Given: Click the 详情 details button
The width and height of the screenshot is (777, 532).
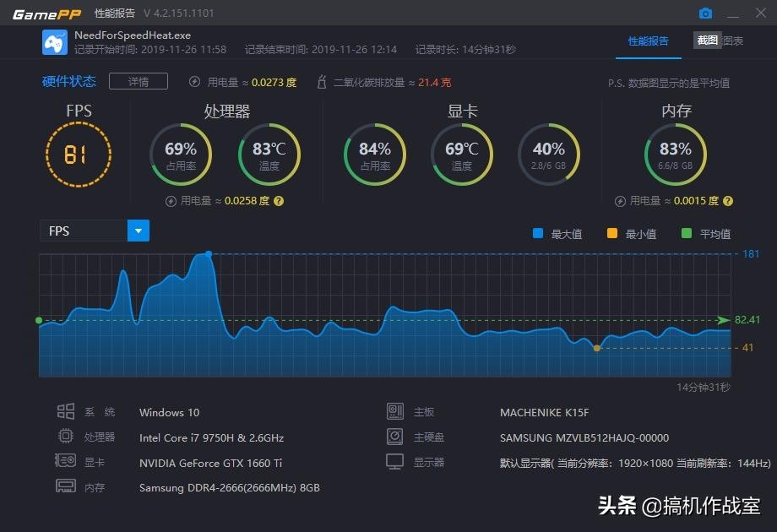Looking at the screenshot, I should pyautogui.click(x=138, y=82).
